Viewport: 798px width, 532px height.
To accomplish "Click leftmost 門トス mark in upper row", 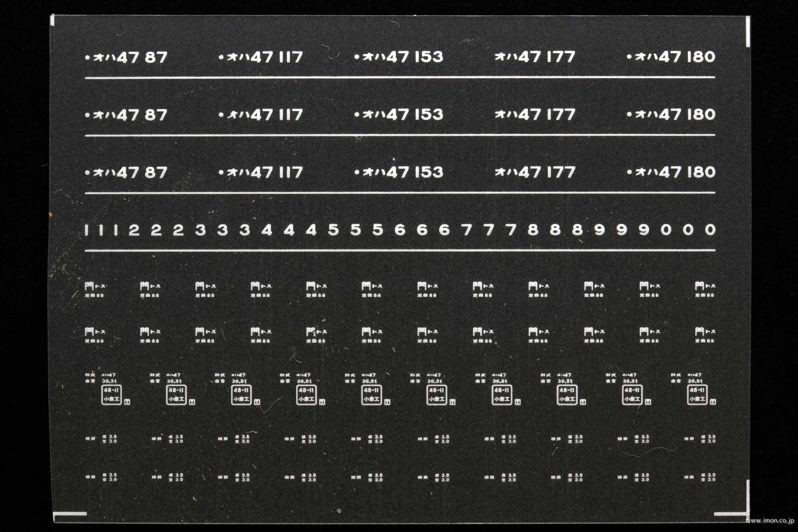I will [95, 287].
